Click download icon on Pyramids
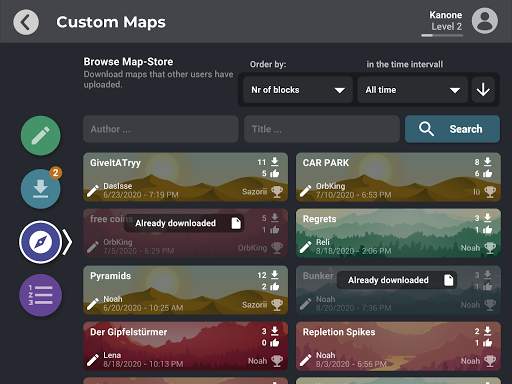This screenshot has height=384, width=512. pos(275,275)
